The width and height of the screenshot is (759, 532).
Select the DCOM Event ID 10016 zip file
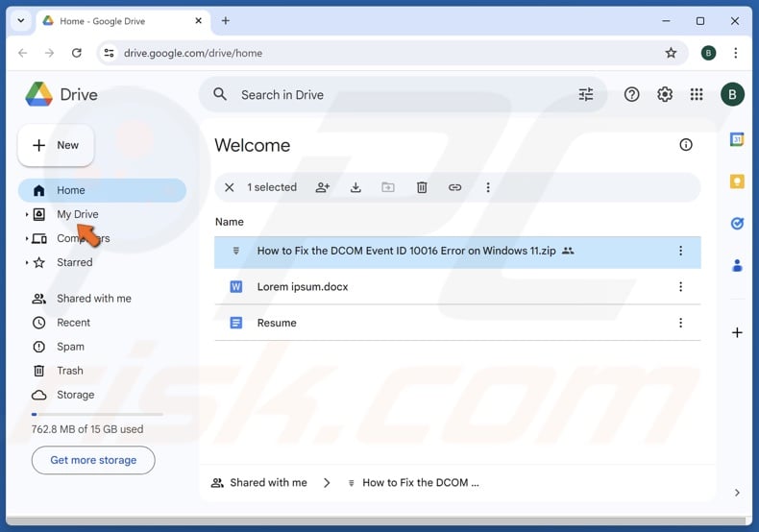457,252
